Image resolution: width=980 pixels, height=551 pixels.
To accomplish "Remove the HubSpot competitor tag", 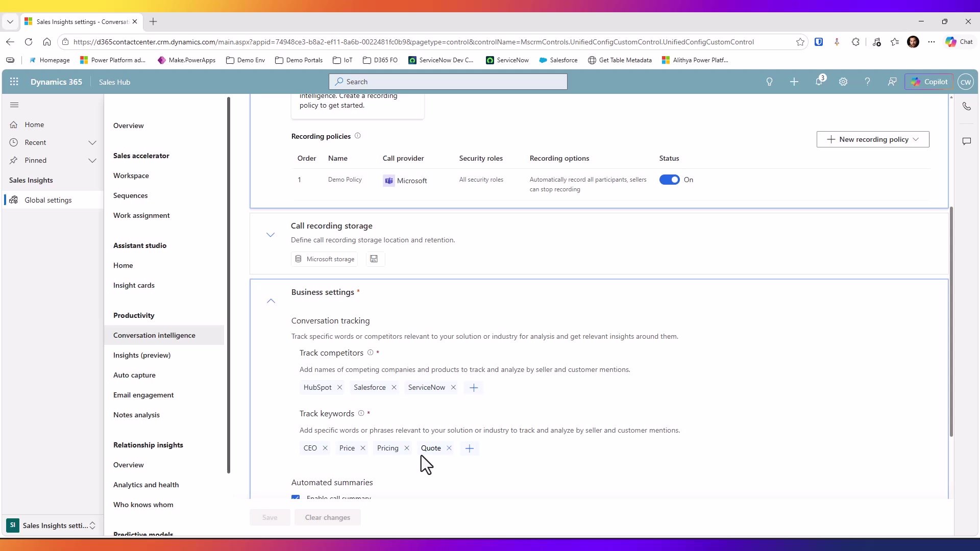I will pyautogui.click(x=339, y=388).
